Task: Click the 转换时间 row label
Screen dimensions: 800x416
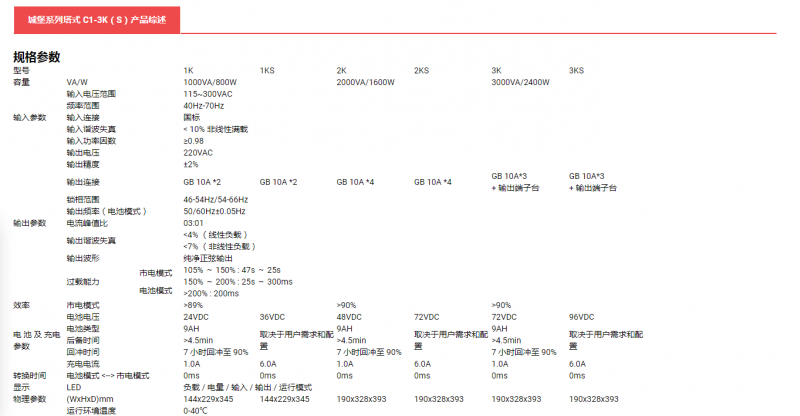Action: (x=30, y=376)
